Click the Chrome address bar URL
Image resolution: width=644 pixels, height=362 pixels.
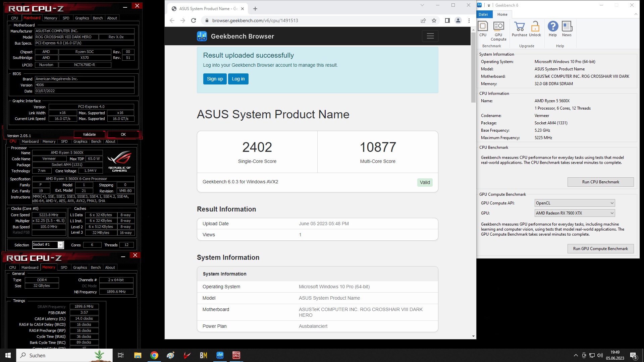[255, 20]
